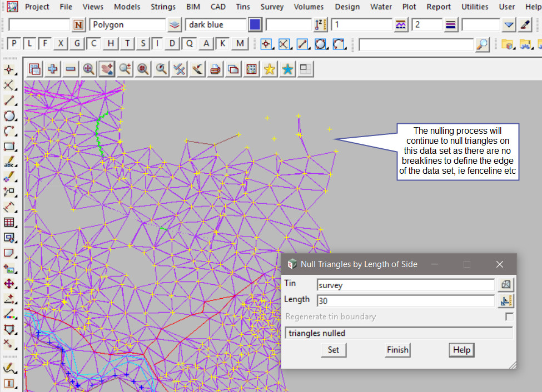Click the text abc tool in sidebar

9,162
